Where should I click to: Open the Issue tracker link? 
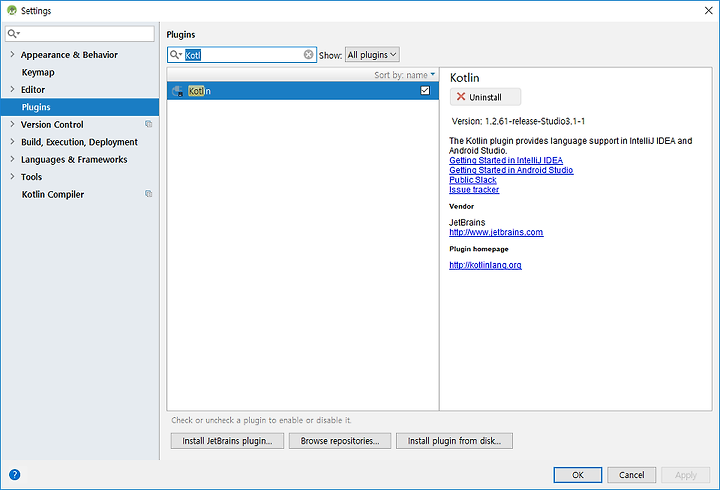[474, 190]
